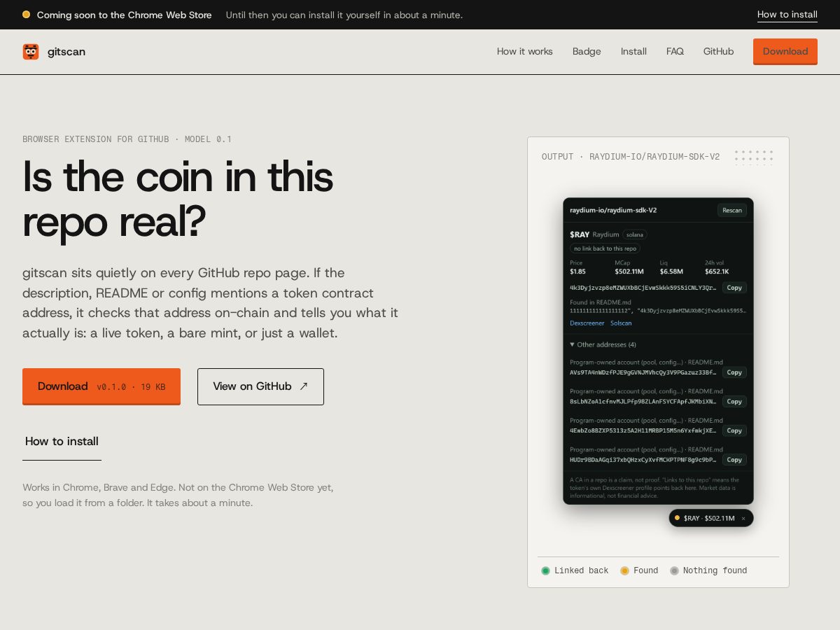The height and width of the screenshot is (630, 840).
Task: Follow How to install in the dark banner
Action: [787, 15]
